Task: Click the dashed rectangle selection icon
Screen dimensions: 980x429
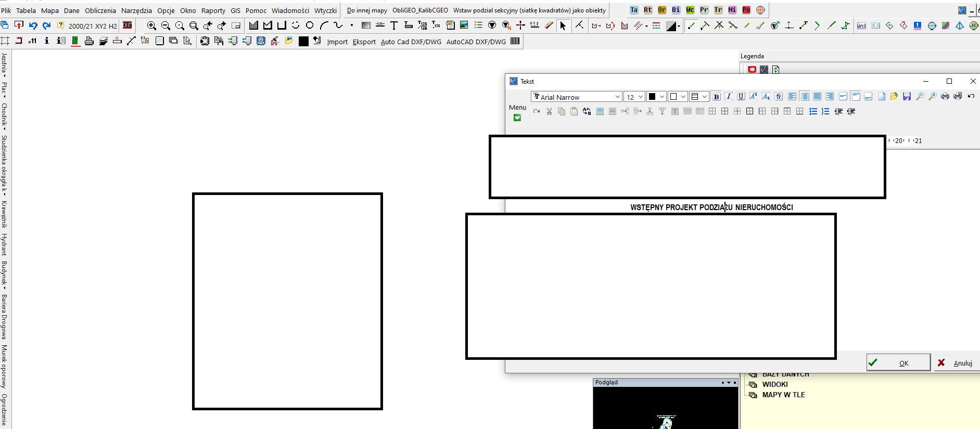Action: tap(5, 41)
